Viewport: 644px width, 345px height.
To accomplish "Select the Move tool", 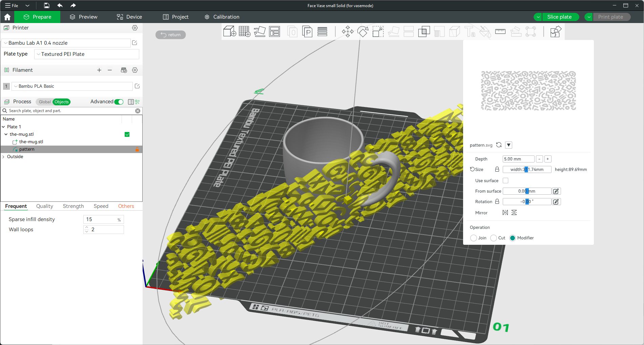I will pyautogui.click(x=348, y=32).
